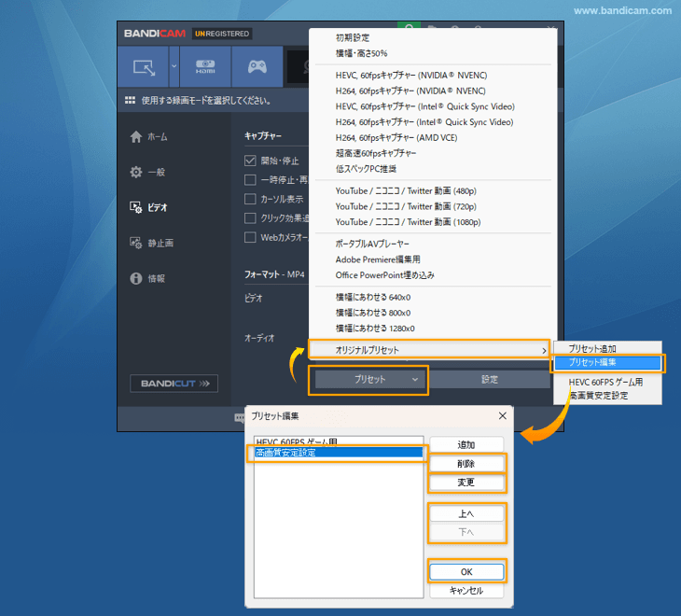Open the 一般 general settings section
Viewport: 681px width, 616px height.
point(149,172)
